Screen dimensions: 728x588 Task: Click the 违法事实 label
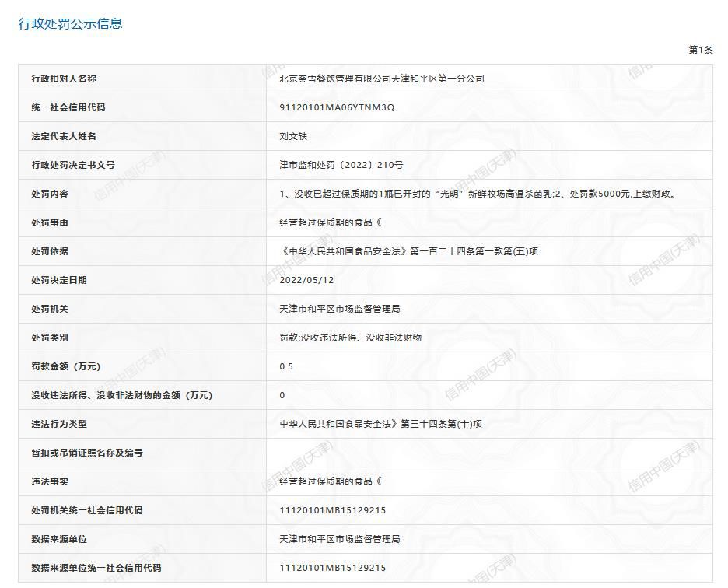[x=50, y=481]
